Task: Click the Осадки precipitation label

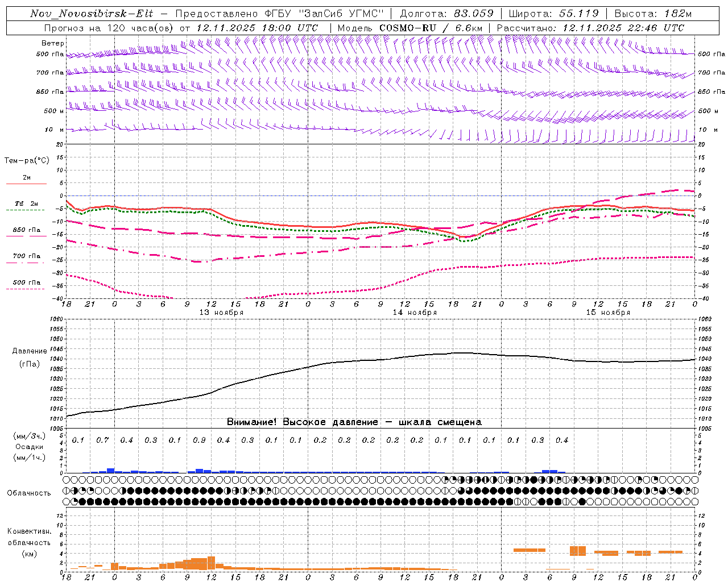Action: 30,447
